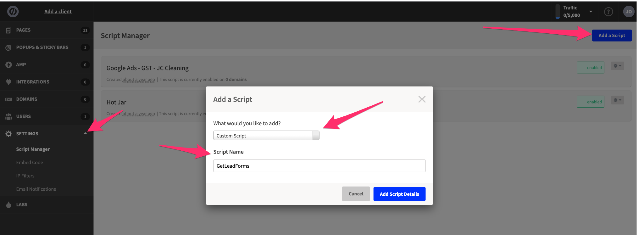This screenshot has width=644, height=235.
Task: Toggle enabled status for Hot Jar script
Action: click(x=590, y=102)
